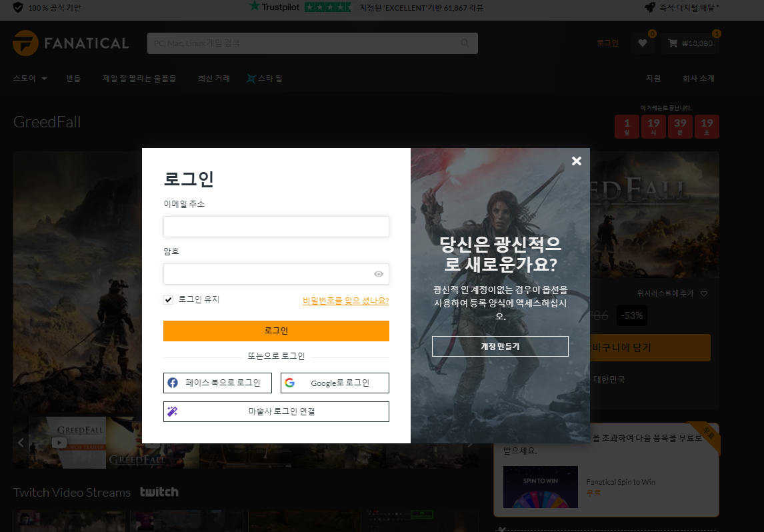Click the search magnifier icon
This screenshot has width=764, height=532.
click(465, 43)
